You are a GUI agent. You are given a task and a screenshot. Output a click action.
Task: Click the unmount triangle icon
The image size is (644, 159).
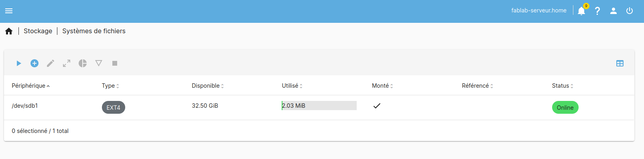(99, 63)
